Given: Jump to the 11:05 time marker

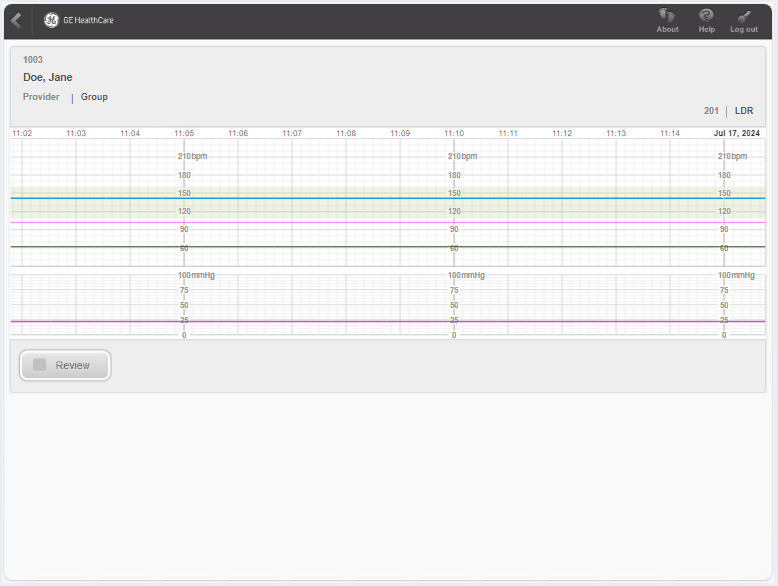Looking at the screenshot, I should tap(184, 133).
